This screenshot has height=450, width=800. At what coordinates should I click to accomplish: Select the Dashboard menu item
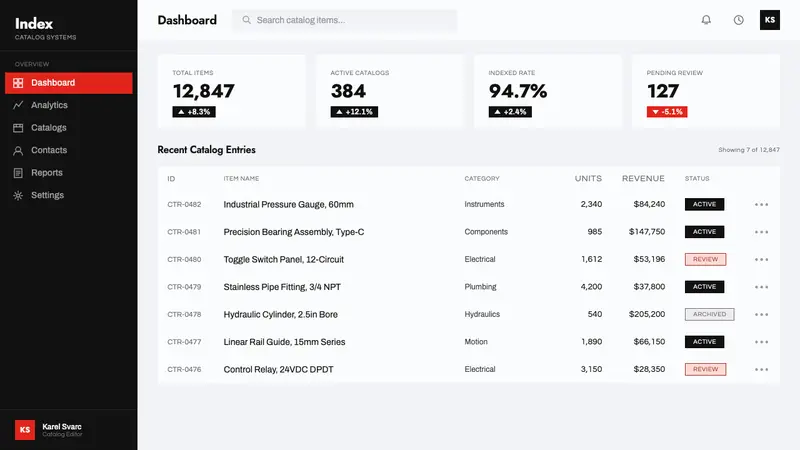69,83
